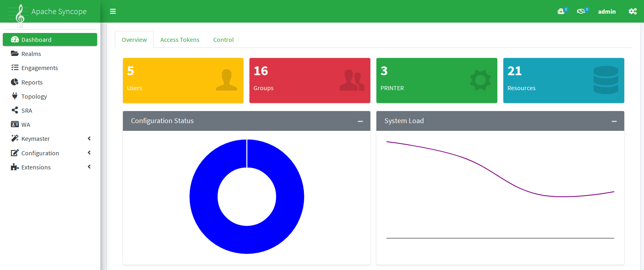The width and height of the screenshot is (644, 270).
Task: Switch to the Access Tokens tab
Action: click(180, 40)
